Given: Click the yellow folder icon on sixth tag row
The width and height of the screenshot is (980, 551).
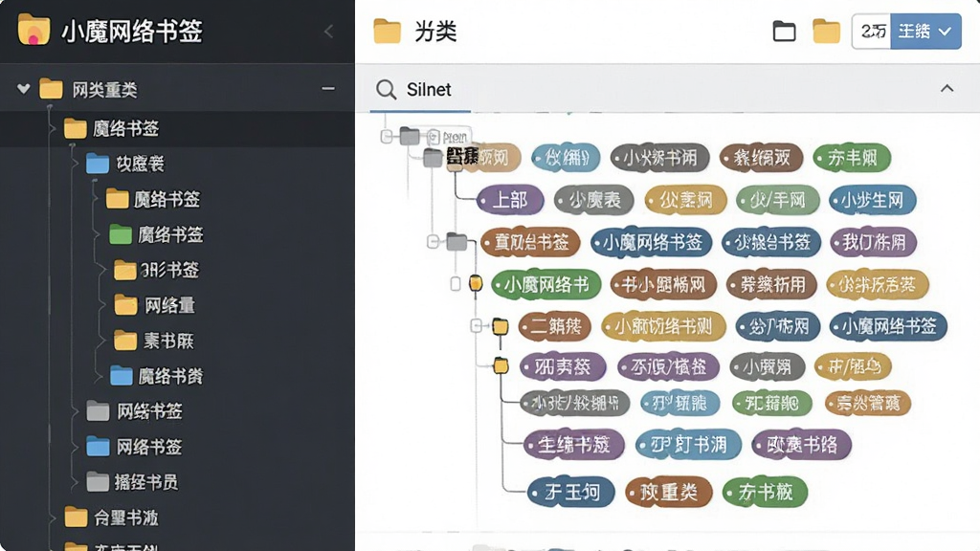Looking at the screenshot, I should click(x=501, y=365).
